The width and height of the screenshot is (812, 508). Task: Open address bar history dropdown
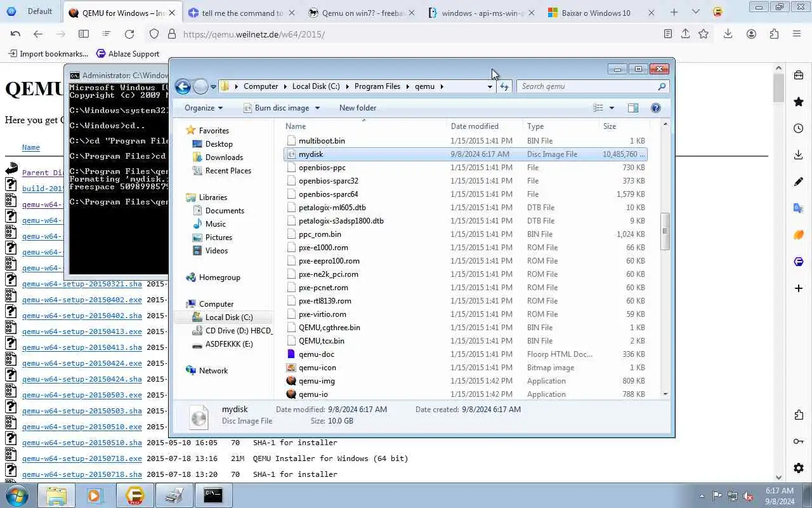point(490,86)
